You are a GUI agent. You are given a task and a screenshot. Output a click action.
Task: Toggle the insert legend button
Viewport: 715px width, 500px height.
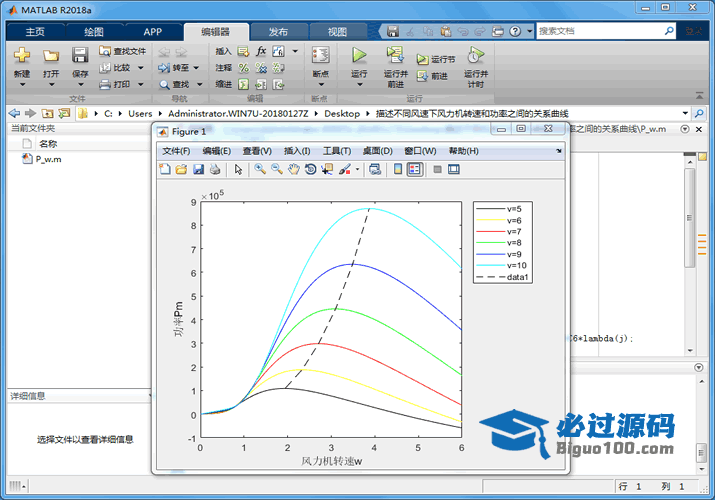pos(415,170)
